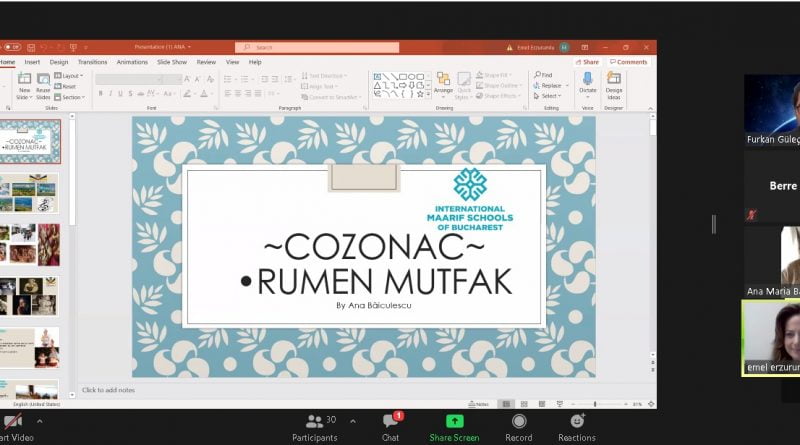Switch to the Transitions ribbon tab
Screen dimensions: 800x445
[x=92, y=62]
